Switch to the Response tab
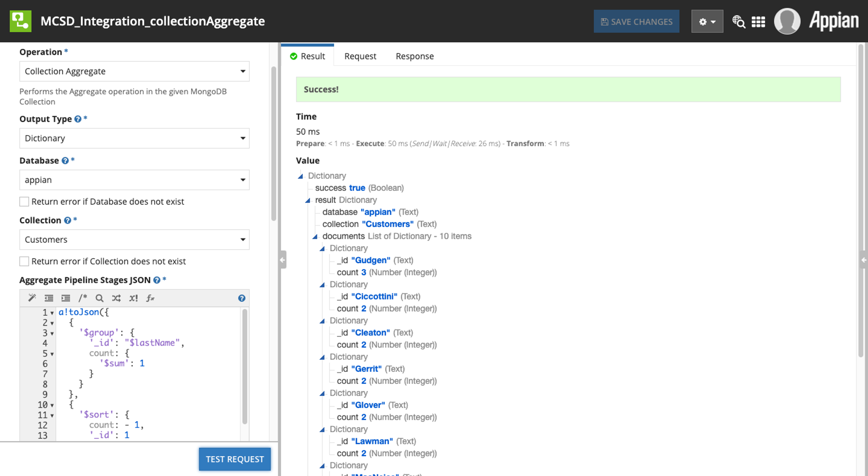The image size is (868, 476). pyautogui.click(x=415, y=56)
